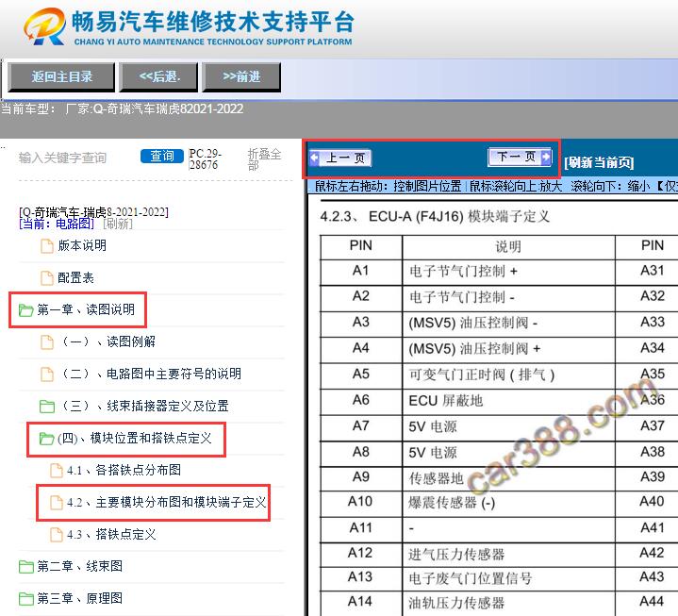Open 4.2、主要模块分布图和模块端子定义

pyautogui.click(x=167, y=502)
